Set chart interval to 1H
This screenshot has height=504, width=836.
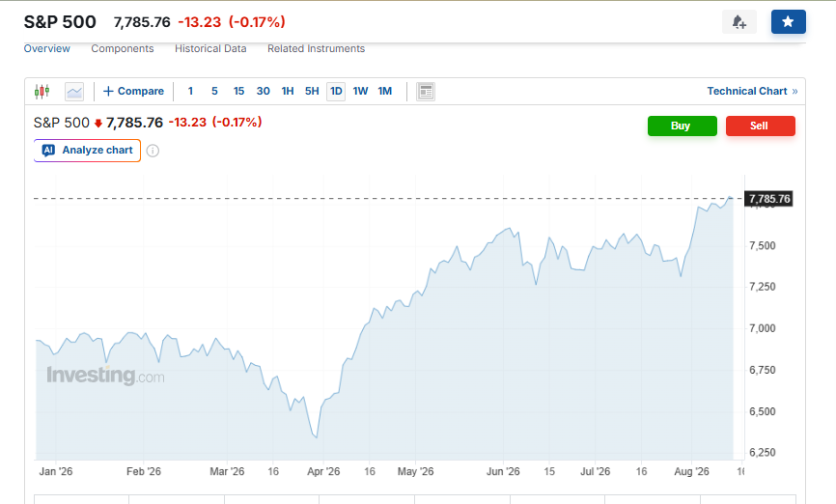tap(288, 91)
